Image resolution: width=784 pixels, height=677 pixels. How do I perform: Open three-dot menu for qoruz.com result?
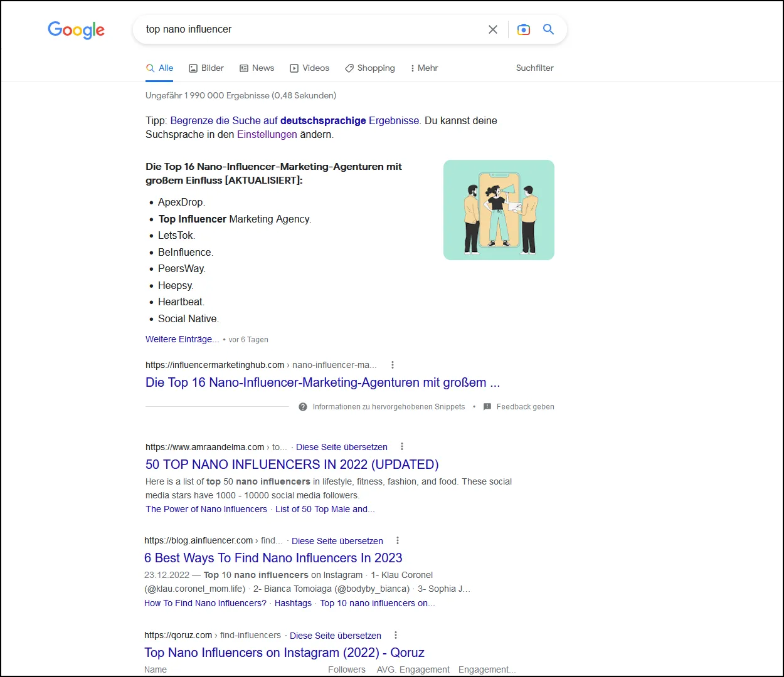point(396,635)
